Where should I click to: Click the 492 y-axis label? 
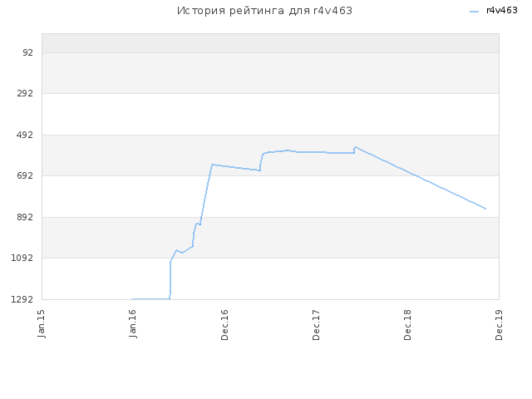point(25,135)
